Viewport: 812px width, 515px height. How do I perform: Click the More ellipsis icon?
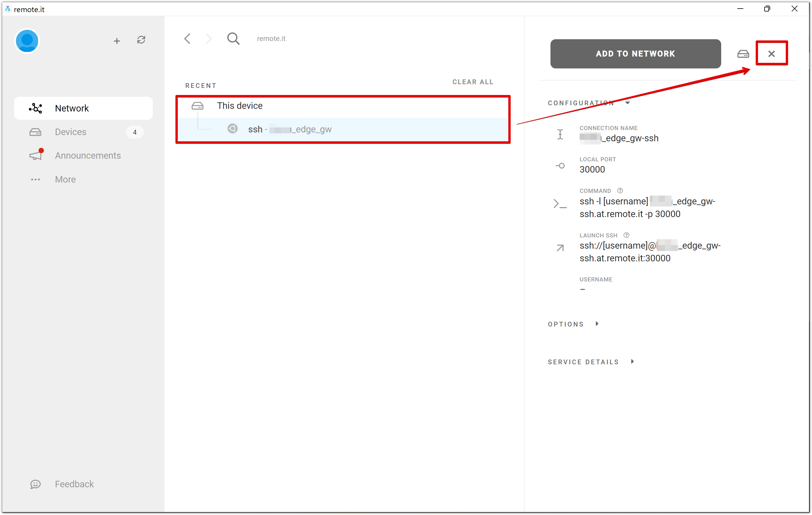[x=35, y=179]
